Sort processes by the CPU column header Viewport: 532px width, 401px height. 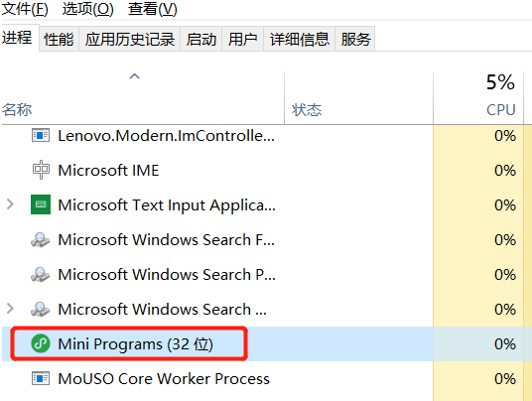click(x=478, y=97)
